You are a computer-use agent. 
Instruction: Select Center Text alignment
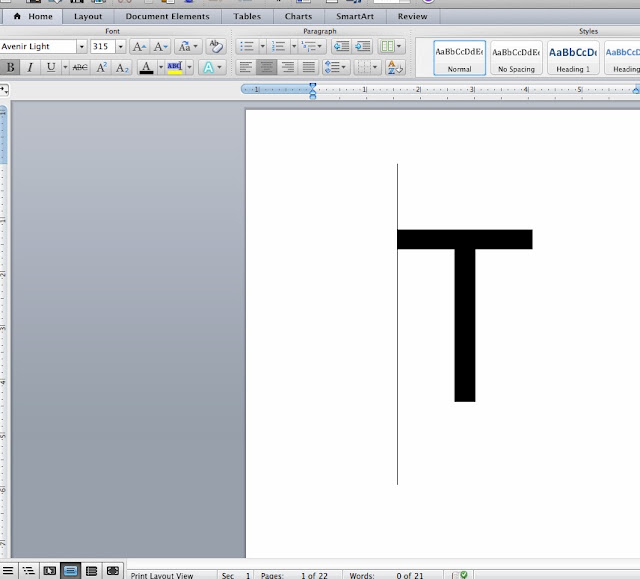267,67
